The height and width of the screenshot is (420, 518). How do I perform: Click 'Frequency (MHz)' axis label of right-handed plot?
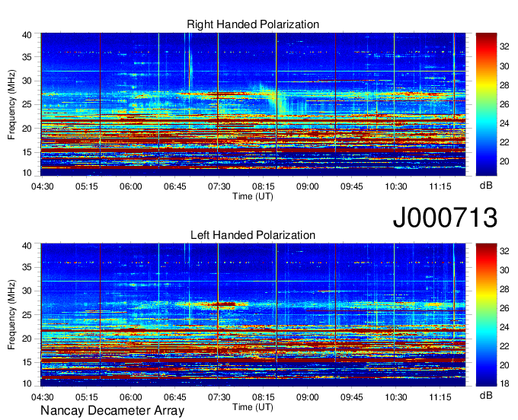(x=11, y=104)
